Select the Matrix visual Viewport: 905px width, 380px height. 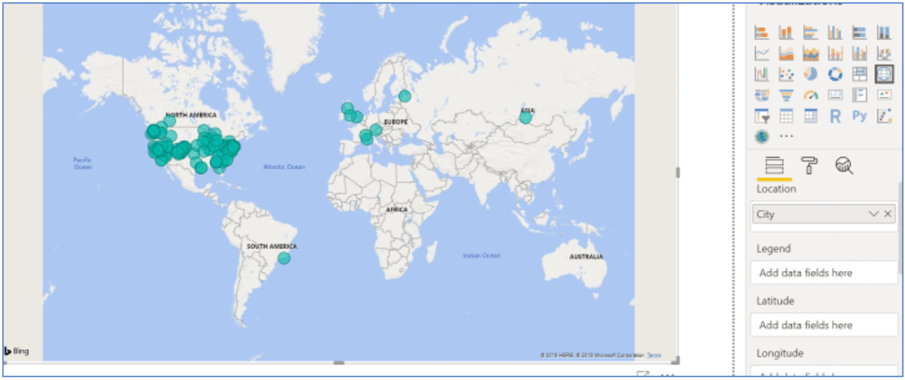pyautogui.click(x=811, y=116)
